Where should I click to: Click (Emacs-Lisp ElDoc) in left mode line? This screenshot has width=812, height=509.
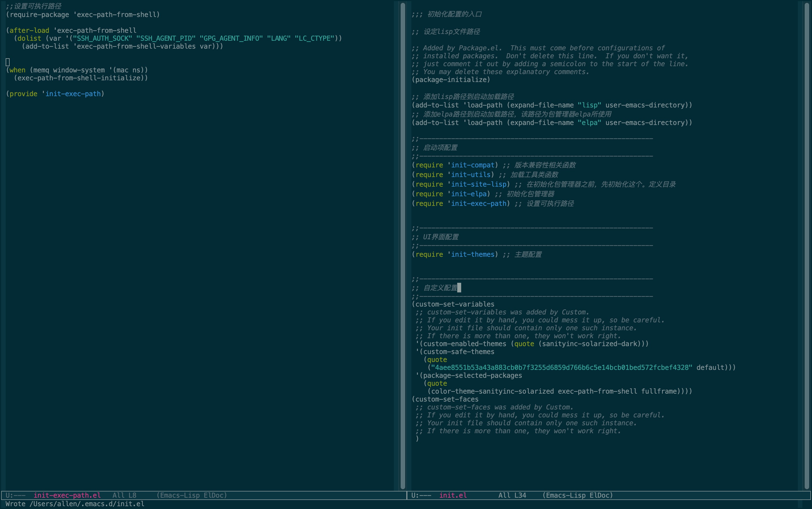(x=192, y=495)
